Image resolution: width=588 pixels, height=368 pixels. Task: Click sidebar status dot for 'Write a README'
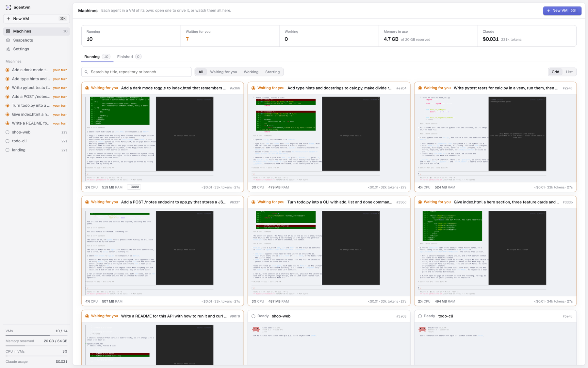(8, 123)
